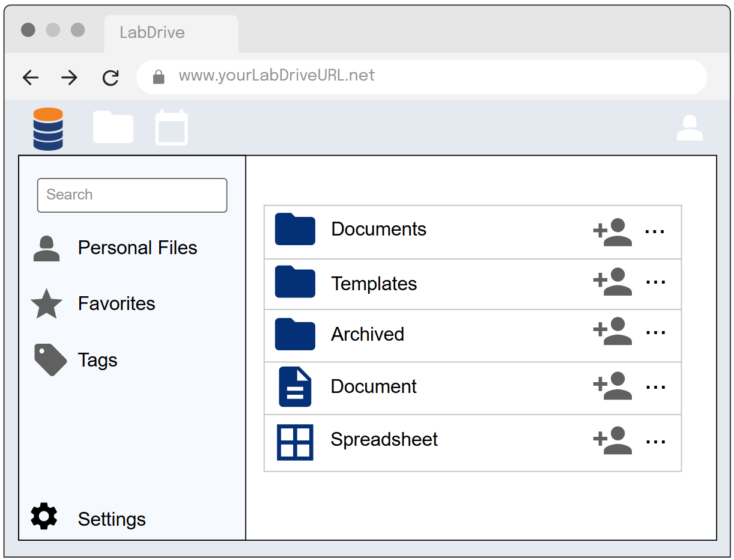This screenshot has width=734, height=560.
Task: Click the Favorites star icon
Action: [x=46, y=304]
